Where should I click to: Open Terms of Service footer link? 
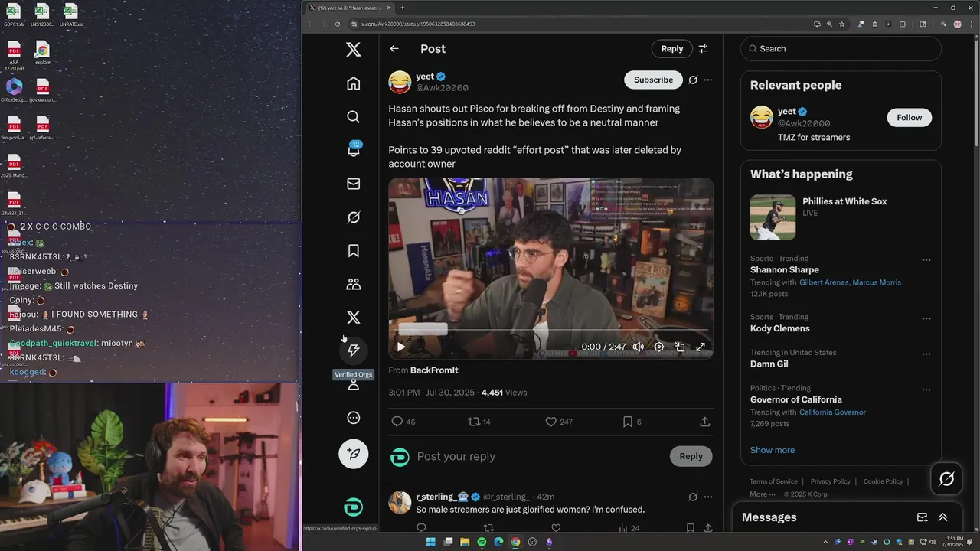click(773, 481)
